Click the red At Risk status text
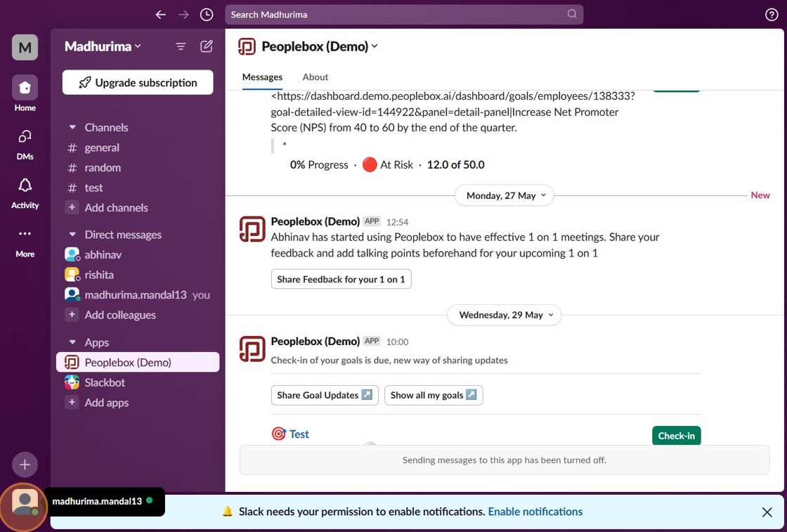 tap(396, 164)
